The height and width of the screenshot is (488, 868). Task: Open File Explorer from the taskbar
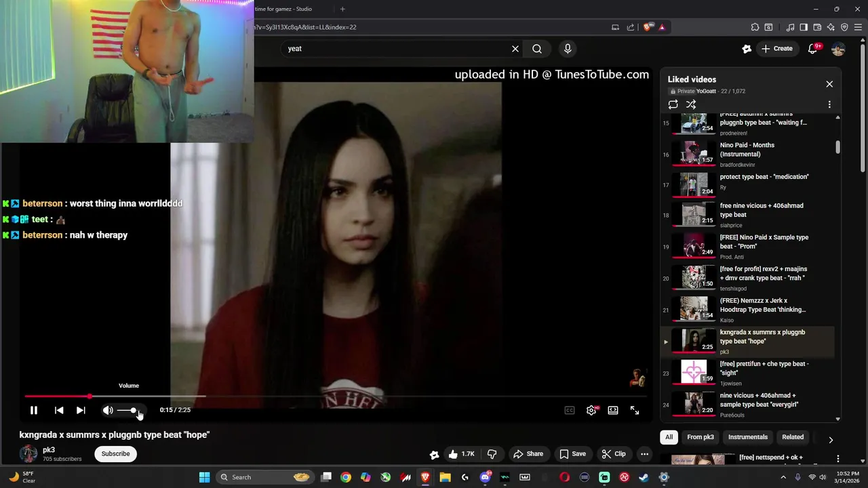click(445, 477)
